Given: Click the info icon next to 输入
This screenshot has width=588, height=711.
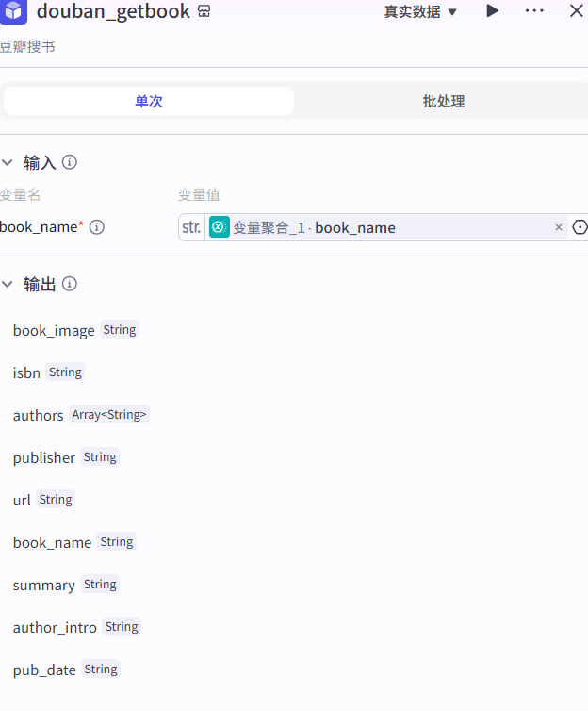Looking at the screenshot, I should [x=69, y=162].
